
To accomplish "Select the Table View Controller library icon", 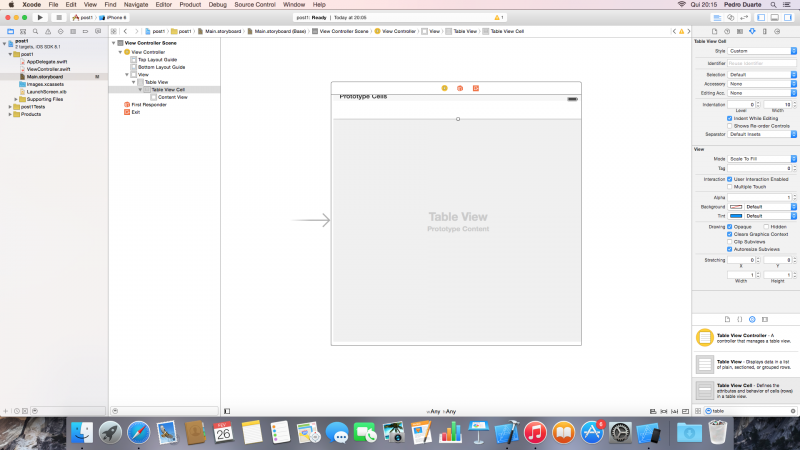I will pos(704,338).
